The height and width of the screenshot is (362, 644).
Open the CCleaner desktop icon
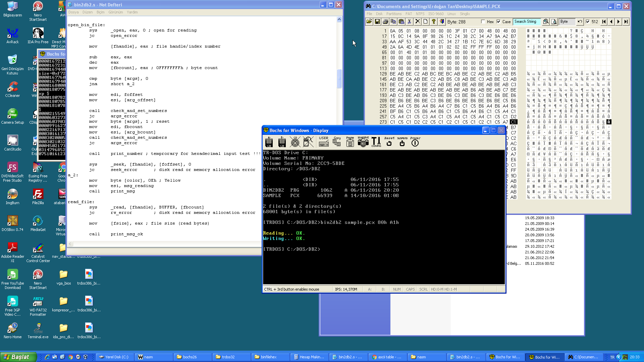12,89
